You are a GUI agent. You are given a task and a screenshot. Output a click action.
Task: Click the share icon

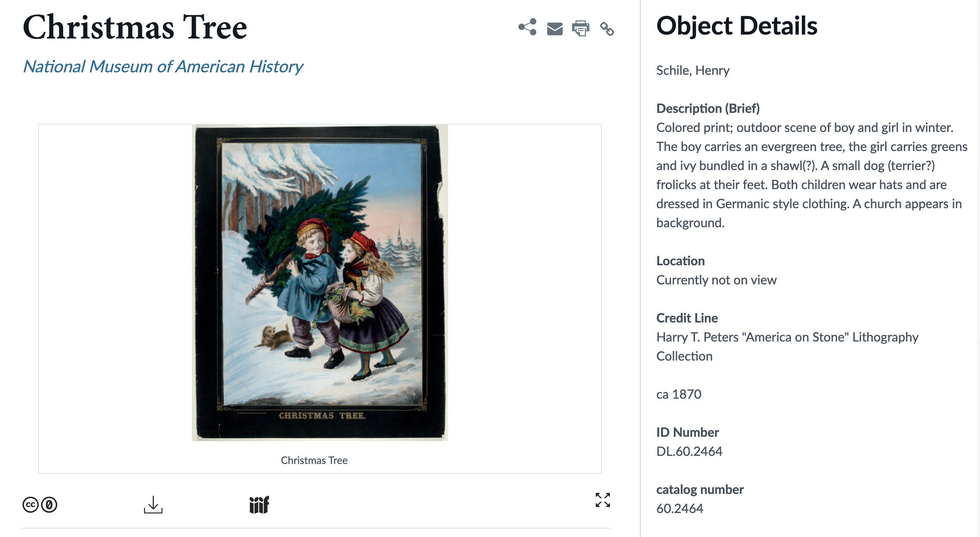[527, 27]
